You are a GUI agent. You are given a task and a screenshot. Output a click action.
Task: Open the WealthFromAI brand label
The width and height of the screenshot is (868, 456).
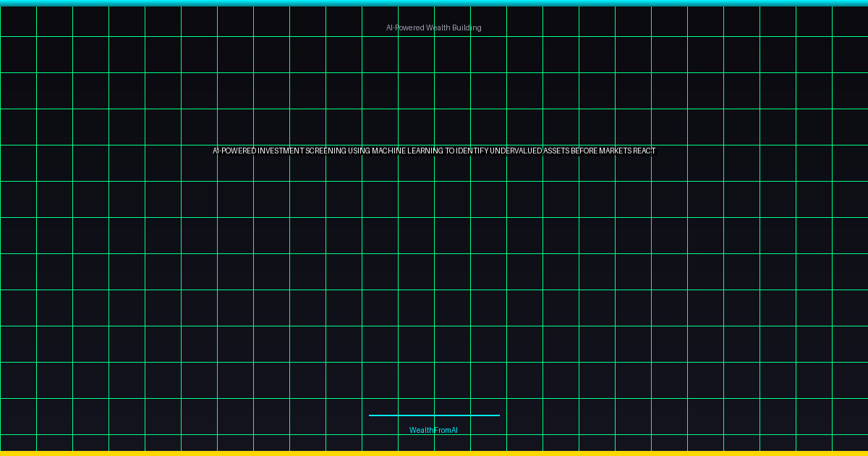pos(433,430)
